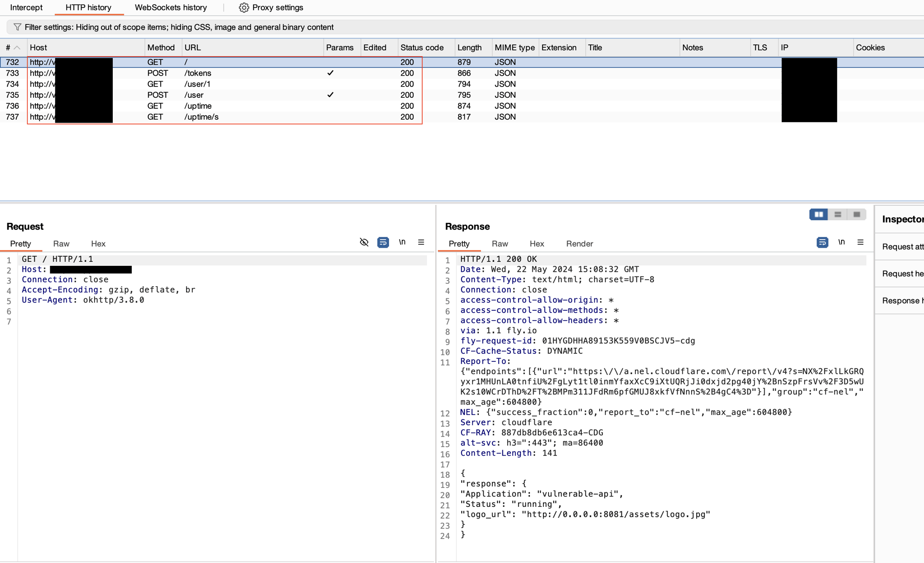Switch the Request view to Hex

pyautogui.click(x=98, y=244)
